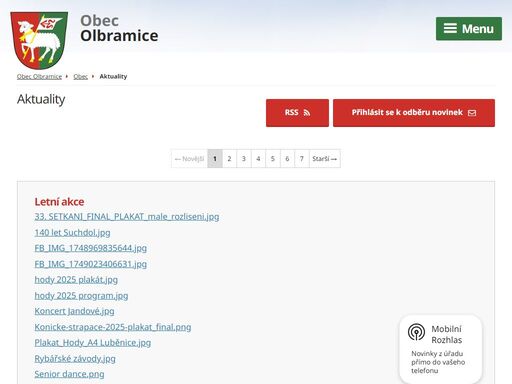512x384 pixels.
Task: Go to pagination page 2
Action: (229, 159)
